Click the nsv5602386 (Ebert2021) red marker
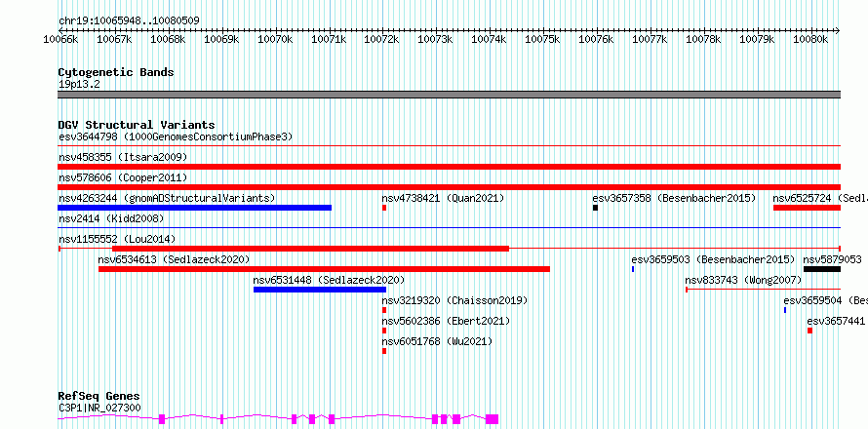Viewport: 868px width, 429px height. coord(384,331)
